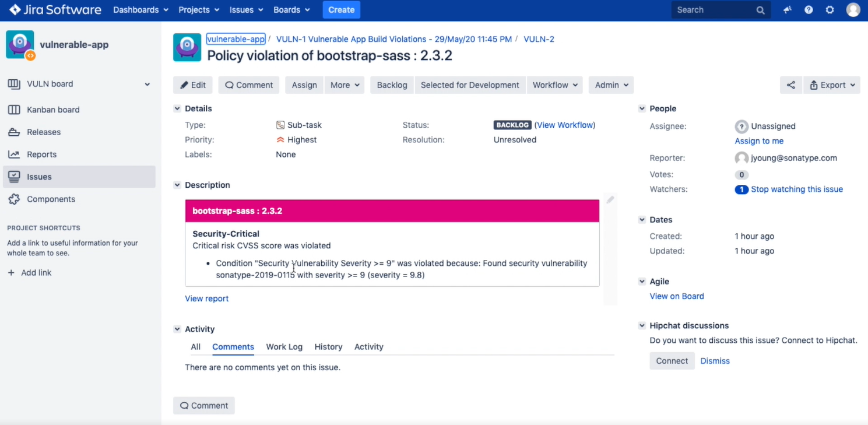This screenshot has height=425, width=868.
Task: Move issue to Backlog status button
Action: (x=392, y=85)
